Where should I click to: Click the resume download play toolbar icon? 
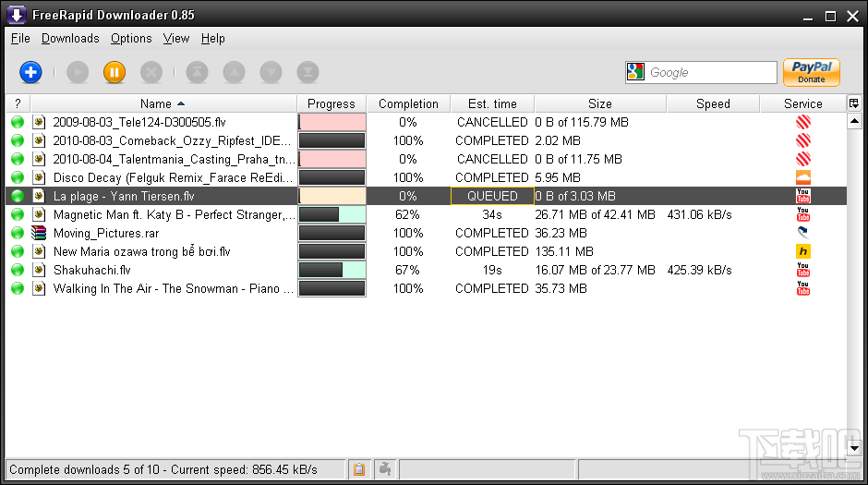click(x=78, y=72)
